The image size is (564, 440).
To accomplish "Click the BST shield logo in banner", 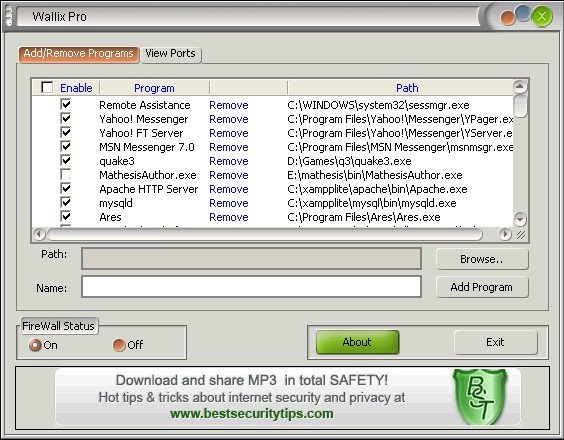I will pyautogui.click(x=480, y=396).
